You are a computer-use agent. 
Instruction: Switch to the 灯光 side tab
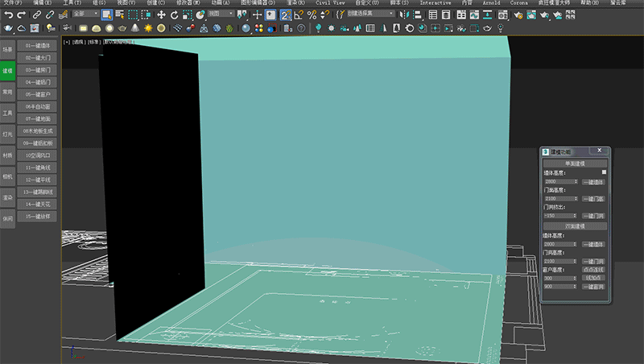point(7,134)
